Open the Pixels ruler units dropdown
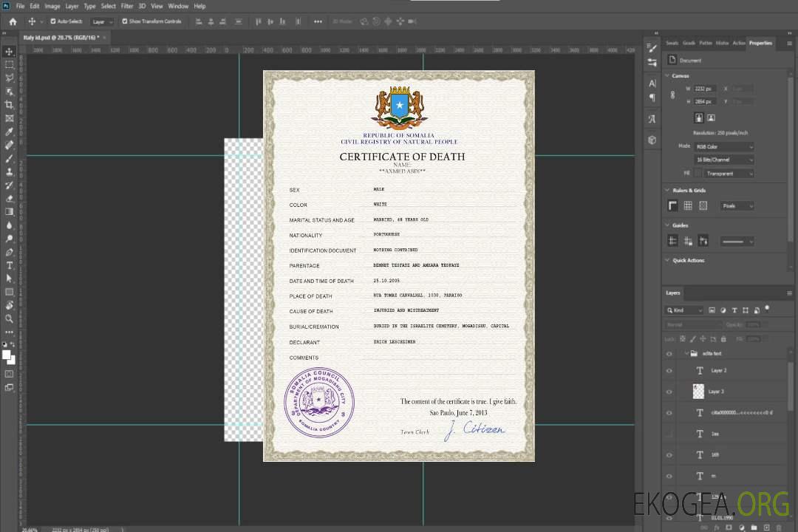The image size is (798, 532). [x=737, y=205]
